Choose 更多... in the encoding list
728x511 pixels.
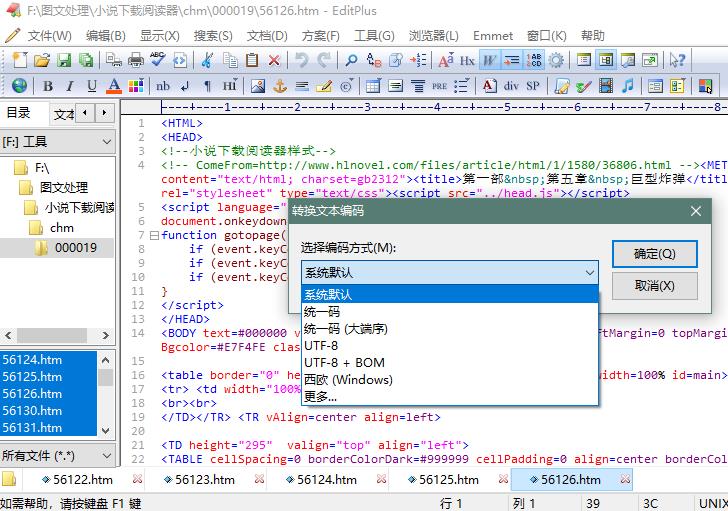(450, 397)
